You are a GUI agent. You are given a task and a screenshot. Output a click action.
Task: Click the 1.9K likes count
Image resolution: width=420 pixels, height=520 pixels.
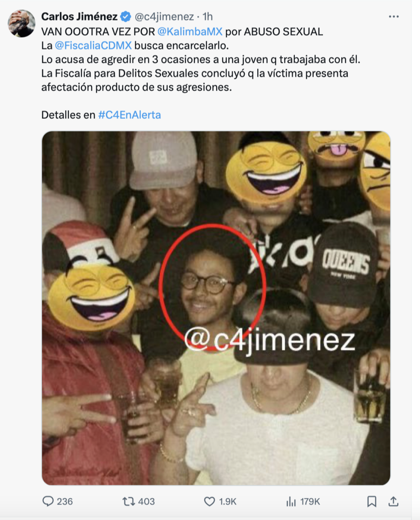[228, 502]
